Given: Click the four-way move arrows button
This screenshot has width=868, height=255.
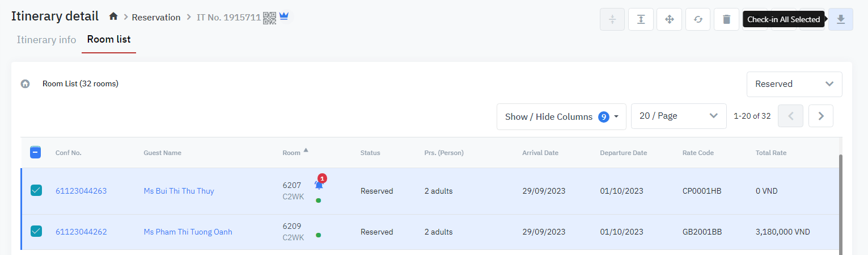Looking at the screenshot, I should (669, 19).
